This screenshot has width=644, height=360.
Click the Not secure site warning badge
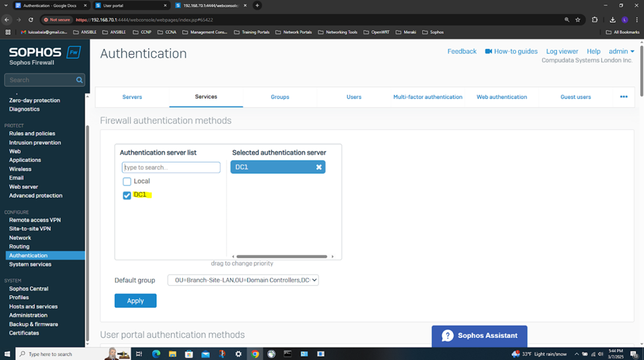(57, 20)
